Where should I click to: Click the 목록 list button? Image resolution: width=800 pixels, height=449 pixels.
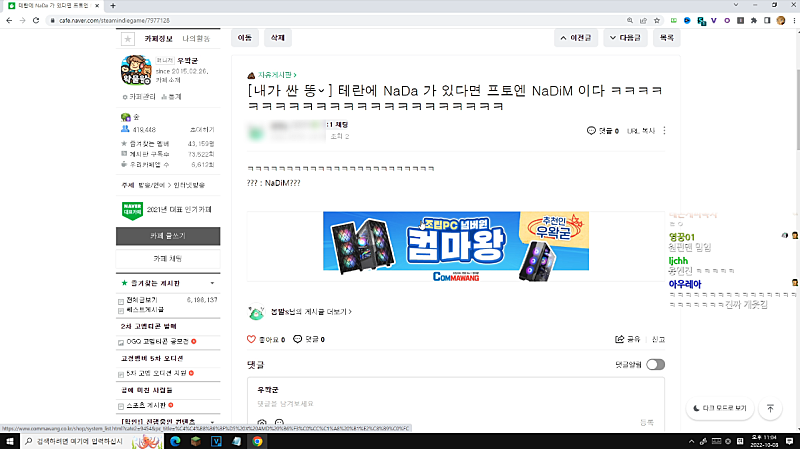click(x=667, y=38)
